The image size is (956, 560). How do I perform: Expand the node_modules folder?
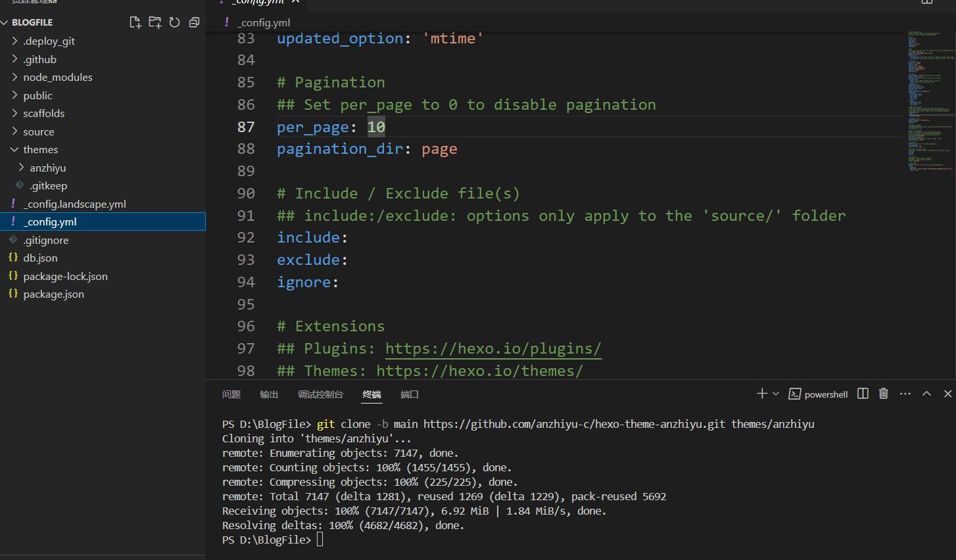tap(57, 78)
